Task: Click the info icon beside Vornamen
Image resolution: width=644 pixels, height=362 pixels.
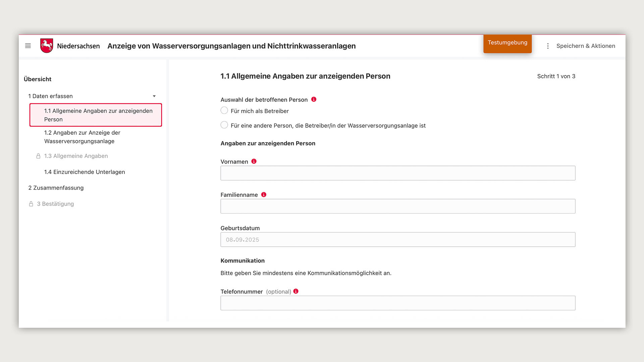Action: [x=254, y=161]
